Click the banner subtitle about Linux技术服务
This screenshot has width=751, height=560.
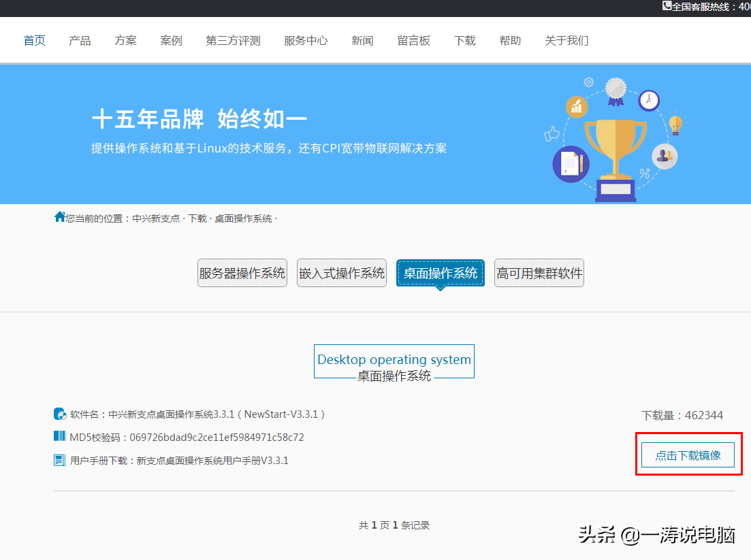click(269, 148)
